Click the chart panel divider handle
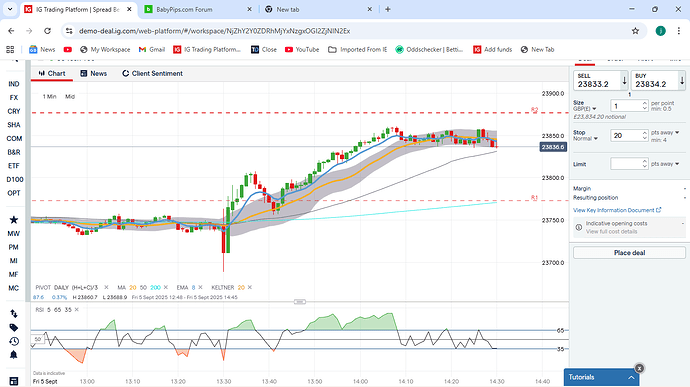This screenshot has height=387, width=690. 300,302
